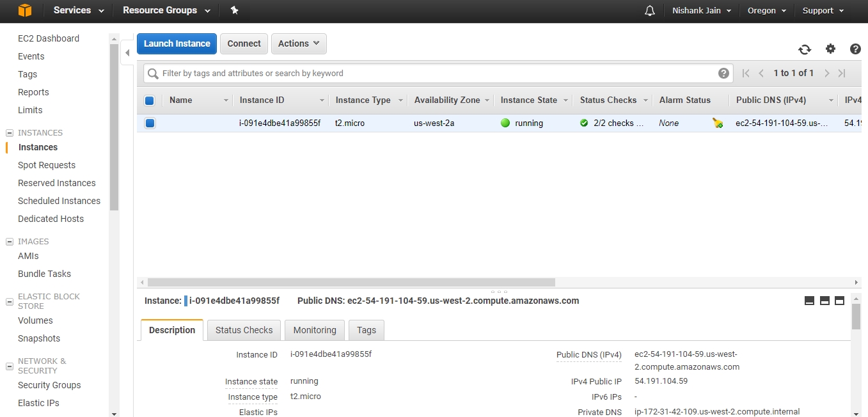Click the pin shortcut icon in top bar
The width and height of the screenshot is (868, 417).
(x=234, y=11)
